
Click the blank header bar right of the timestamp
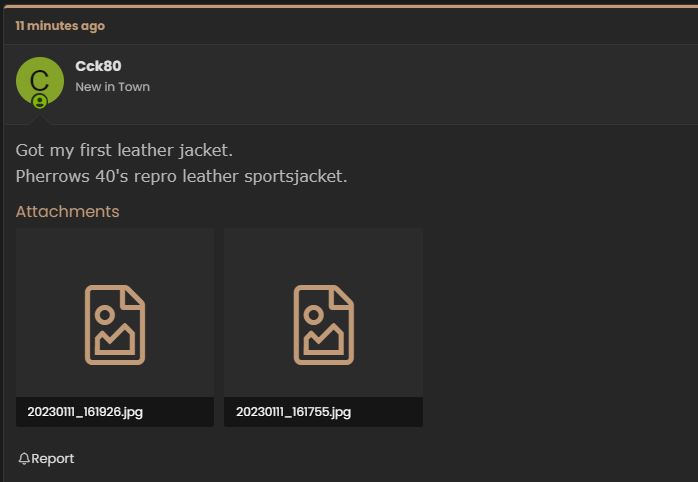[x=402, y=26]
